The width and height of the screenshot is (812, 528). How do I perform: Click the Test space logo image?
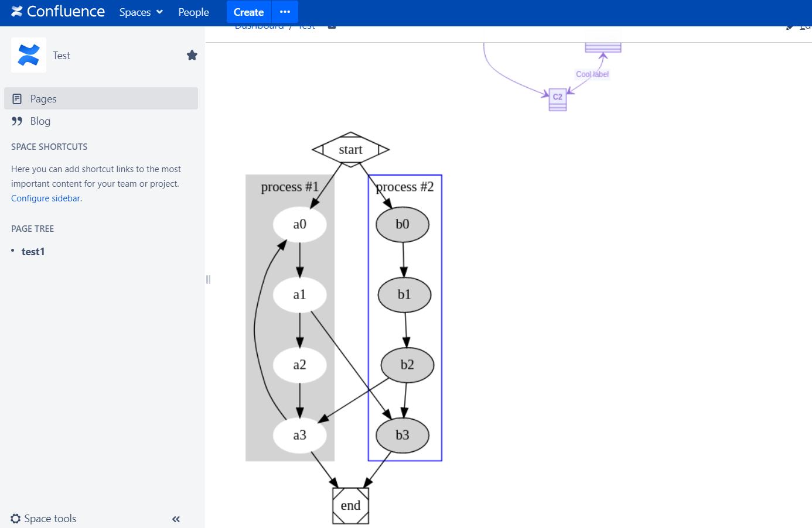[29, 55]
